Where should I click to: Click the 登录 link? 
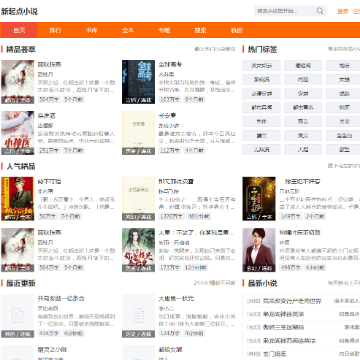coord(342,11)
